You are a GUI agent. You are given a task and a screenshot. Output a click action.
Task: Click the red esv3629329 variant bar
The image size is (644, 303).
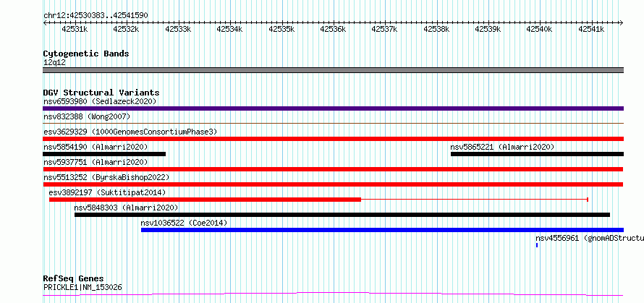tap(333, 139)
